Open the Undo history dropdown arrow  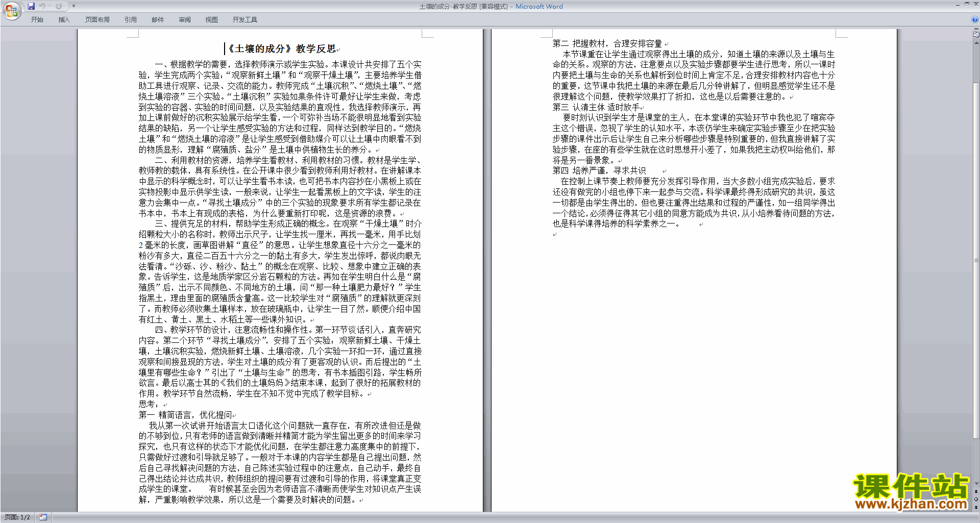[x=50, y=6]
